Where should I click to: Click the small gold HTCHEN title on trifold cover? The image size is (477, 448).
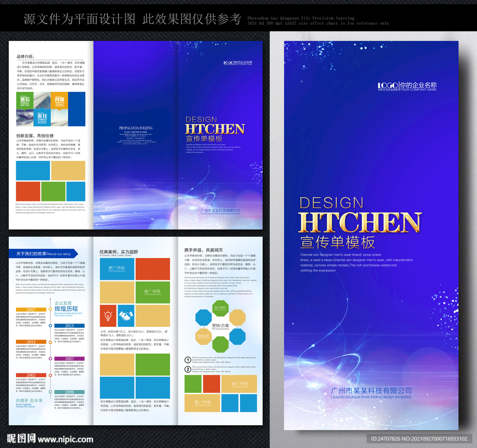pyautogui.click(x=215, y=129)
